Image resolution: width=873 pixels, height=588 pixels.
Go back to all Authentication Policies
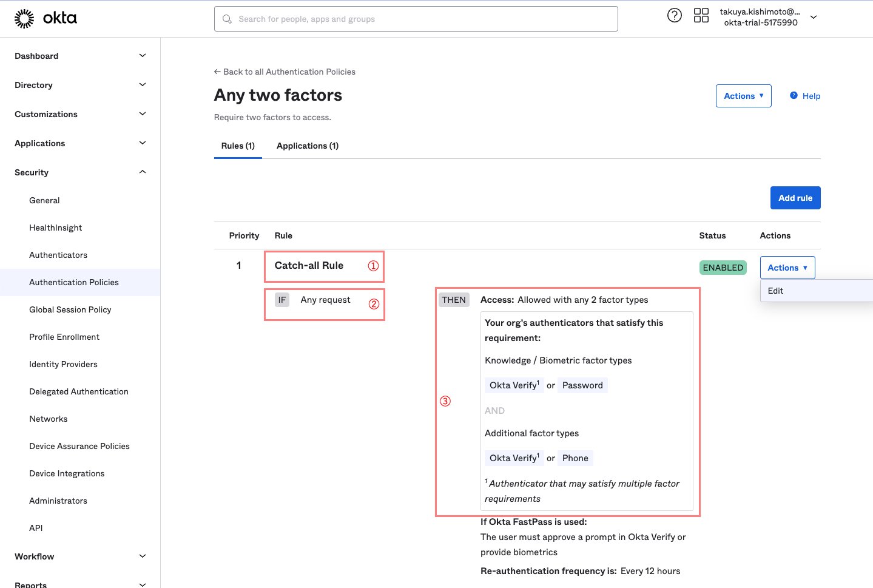(285, 72)
